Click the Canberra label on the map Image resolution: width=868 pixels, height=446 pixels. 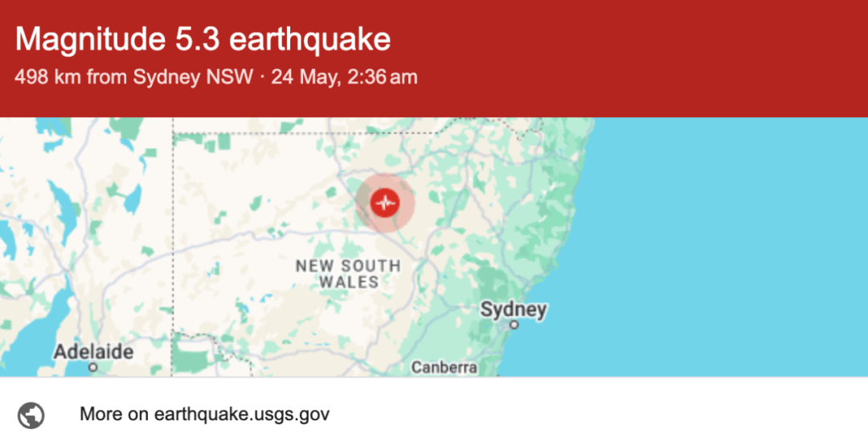click(x=444, y=367)
